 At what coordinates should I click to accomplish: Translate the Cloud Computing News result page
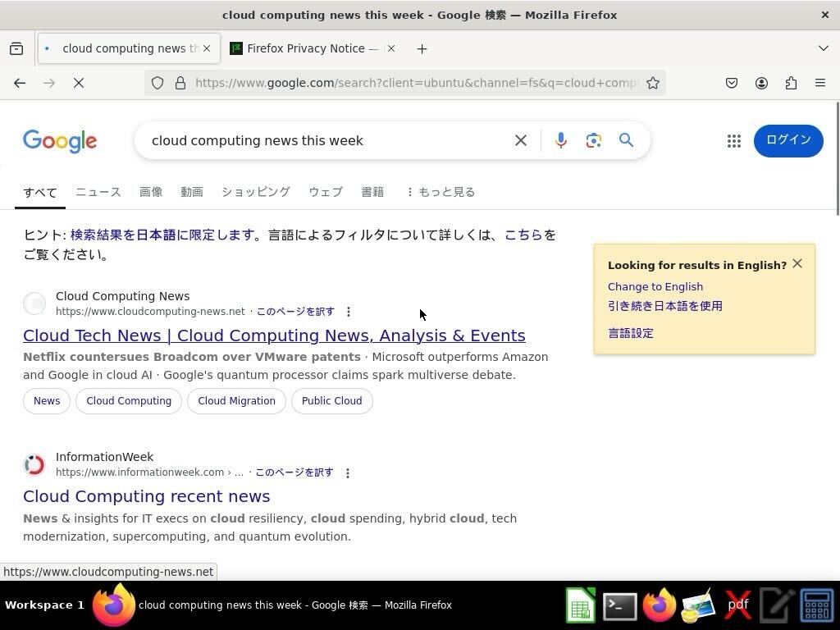[x=295, y=312]
